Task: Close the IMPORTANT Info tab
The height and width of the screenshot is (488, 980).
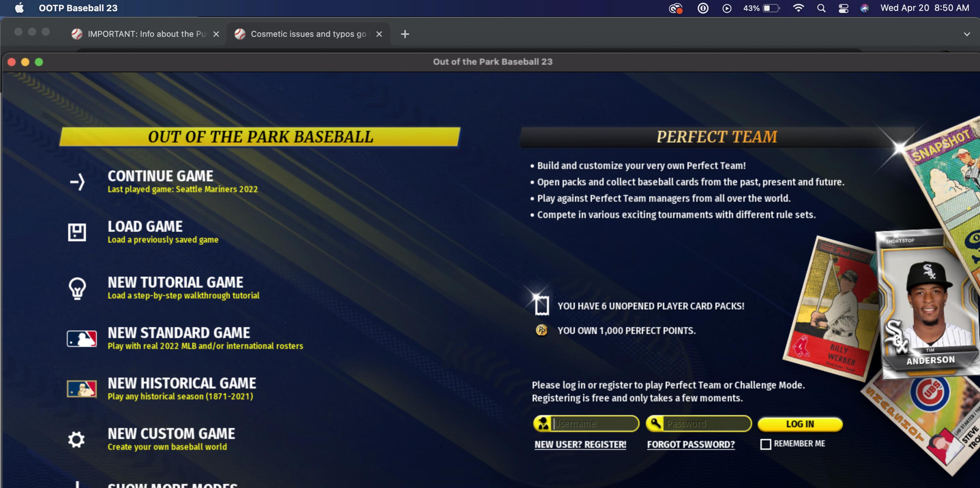Action: pos(216,34)
